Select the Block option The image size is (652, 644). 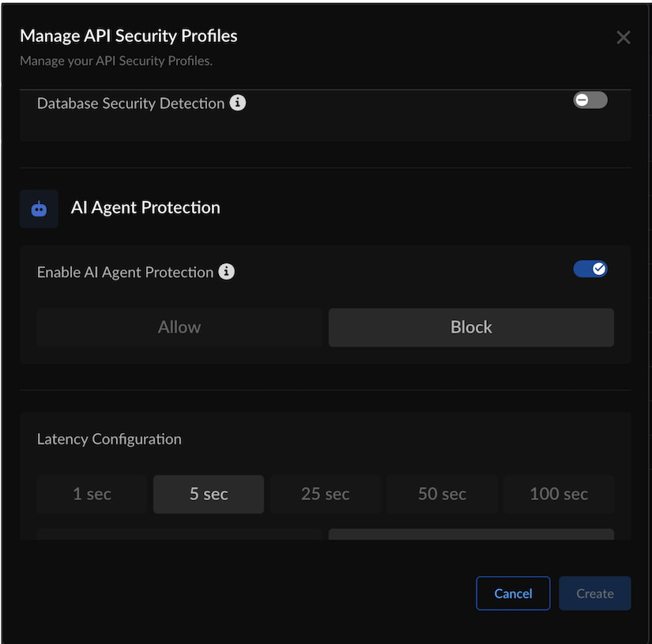[x=471, y=327]
